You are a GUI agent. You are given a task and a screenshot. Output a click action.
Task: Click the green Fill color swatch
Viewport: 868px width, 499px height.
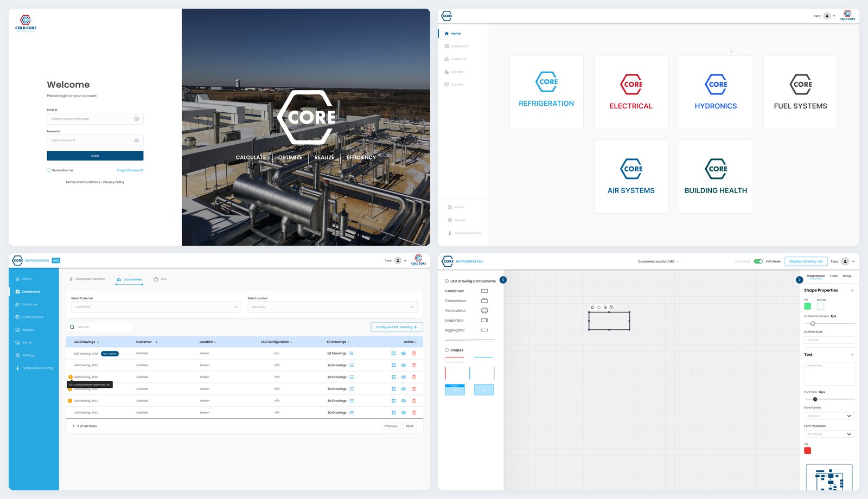tap(807, 306)
